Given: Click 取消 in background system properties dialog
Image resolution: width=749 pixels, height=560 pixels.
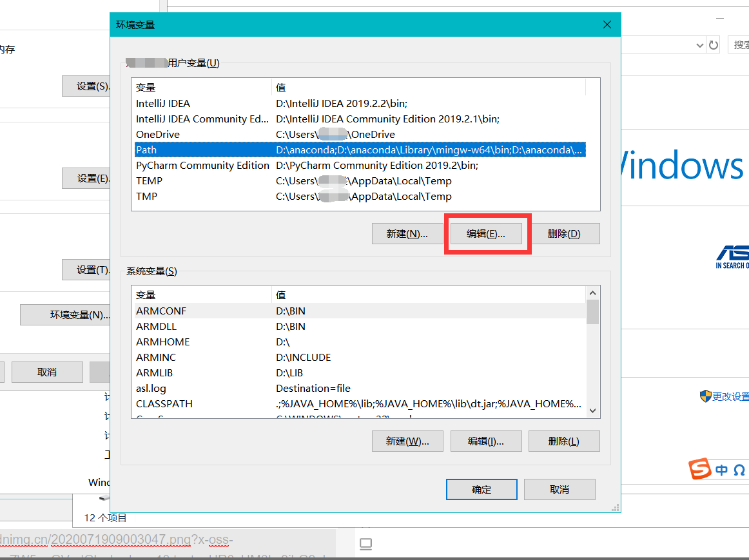Looking at the screenshot, I should [47, 372].
